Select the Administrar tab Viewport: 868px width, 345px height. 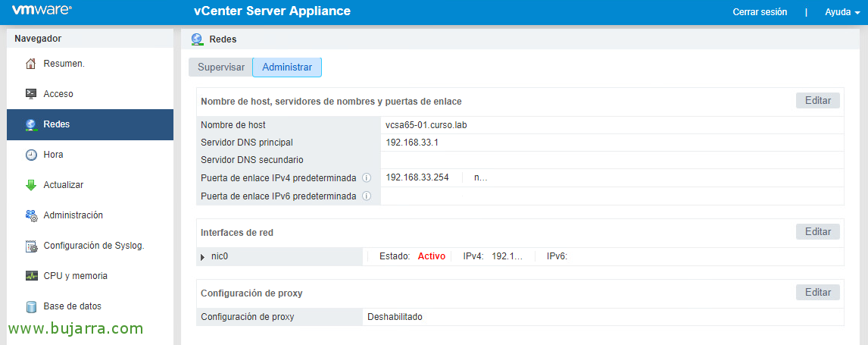[287, 67]
